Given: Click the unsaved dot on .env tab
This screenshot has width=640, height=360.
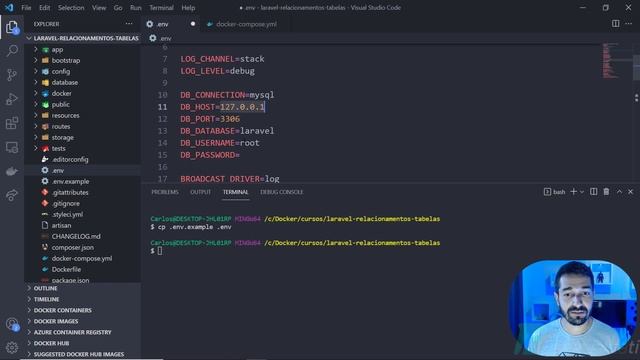Looking at the screenshot, I should (193, 24).
